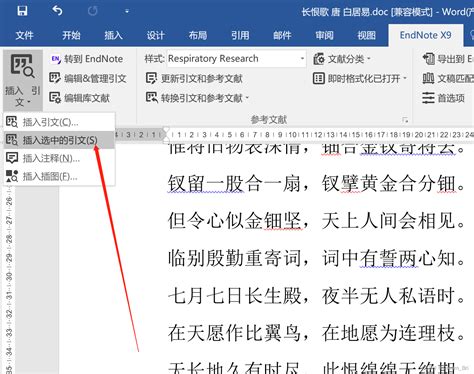The height and width of the screenshot is (374, 474).
Task: Click the Undo arrow icon
Action: [x=57, y=11]
